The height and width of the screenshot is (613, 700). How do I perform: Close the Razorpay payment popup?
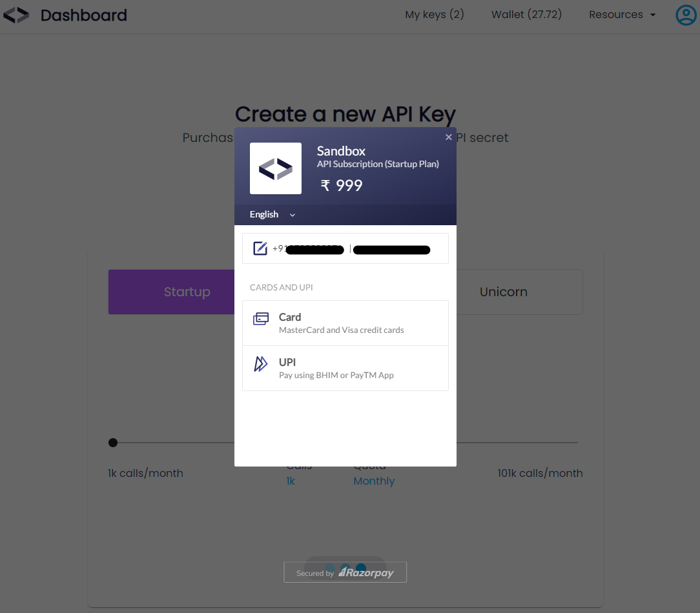tap(448, 137)
